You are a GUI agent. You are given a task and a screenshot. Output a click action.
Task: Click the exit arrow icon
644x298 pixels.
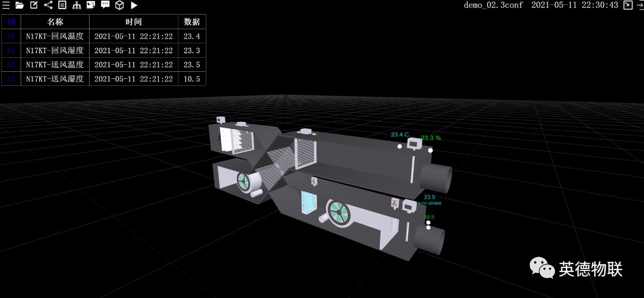tap(640, 5)
